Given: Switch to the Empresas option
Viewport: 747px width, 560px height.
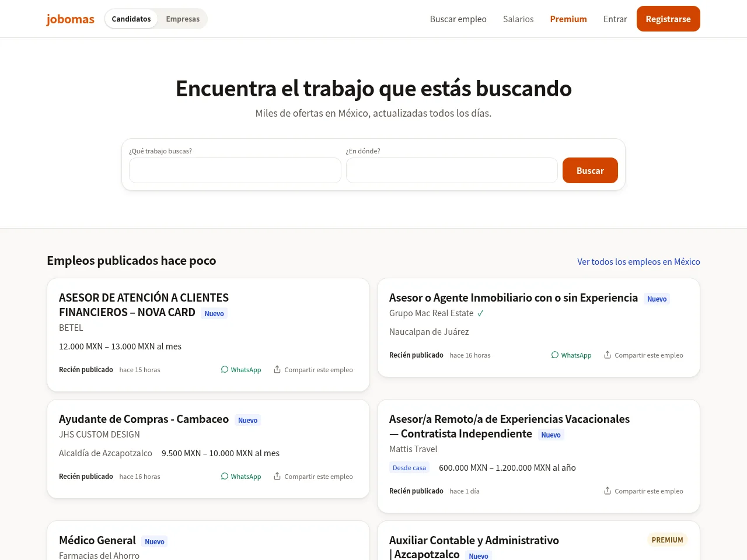Looking at the screenshot, I should point(183,19).
